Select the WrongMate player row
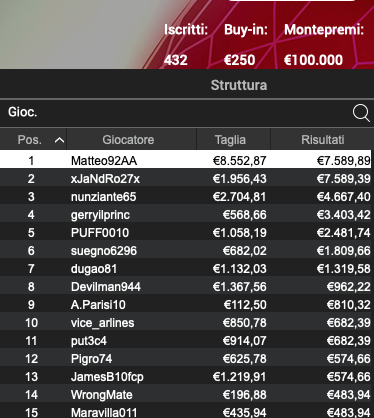This screenshot has height=418, width=374. (187, 393)
